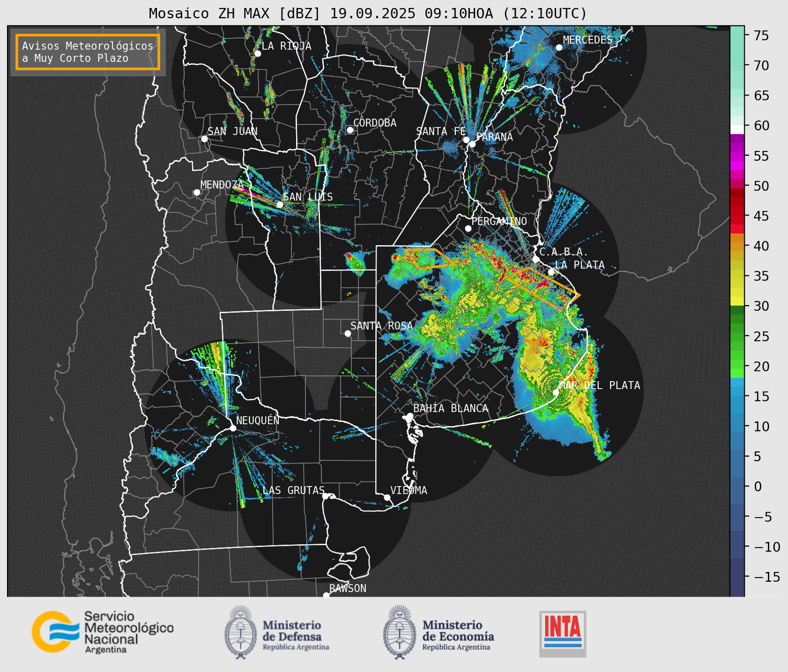Image resolution: width=788 pixels, height=672 pixels.
Task: Click the CÓRDOBA city marker dot
Action: coord(350,130)
